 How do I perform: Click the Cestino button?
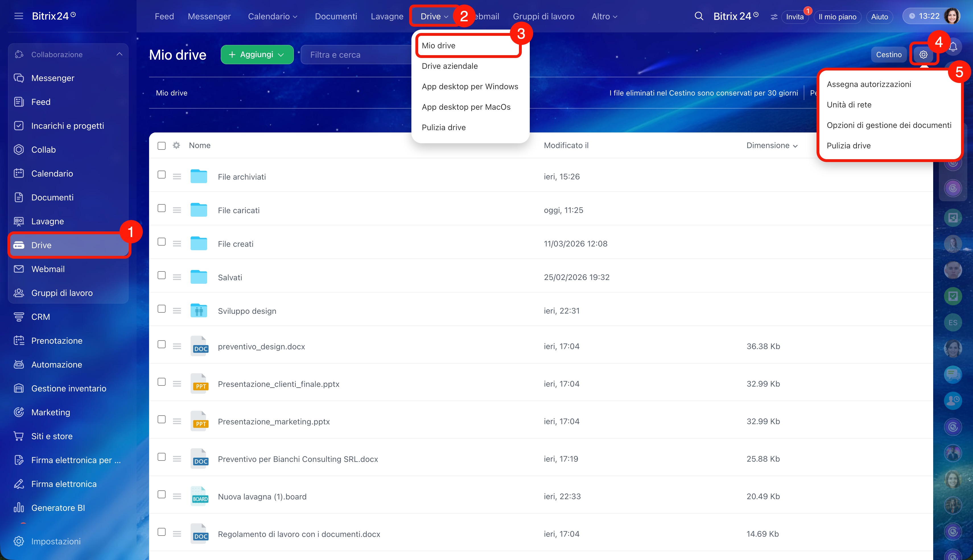[889, 55]
